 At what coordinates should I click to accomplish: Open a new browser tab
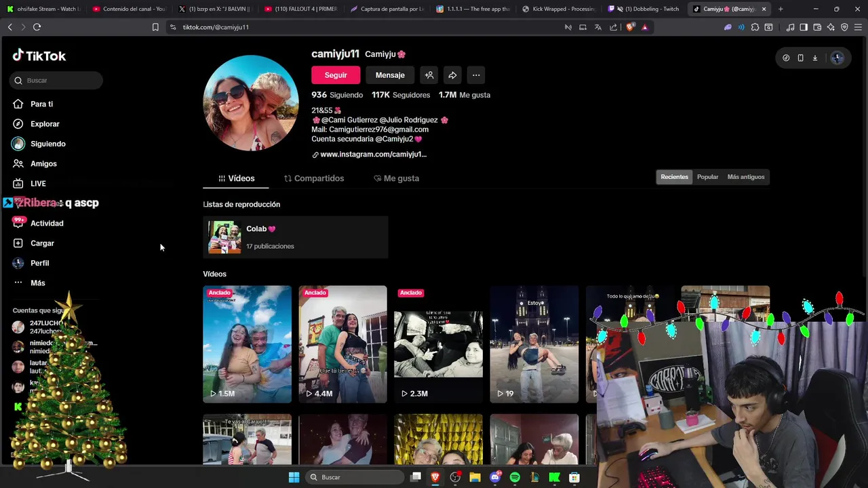(x=781, y=9)
